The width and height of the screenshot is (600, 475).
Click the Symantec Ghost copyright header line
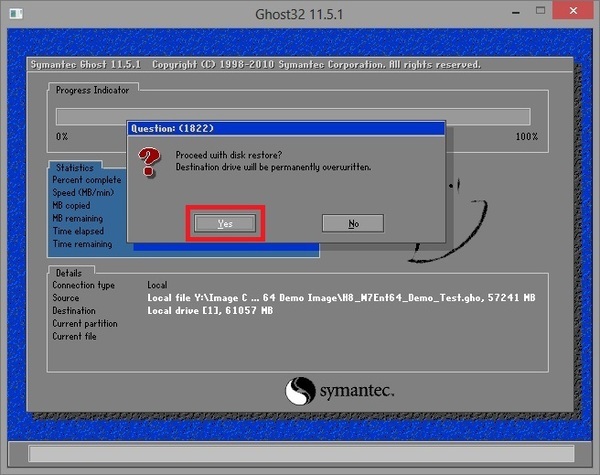[254, 65]
